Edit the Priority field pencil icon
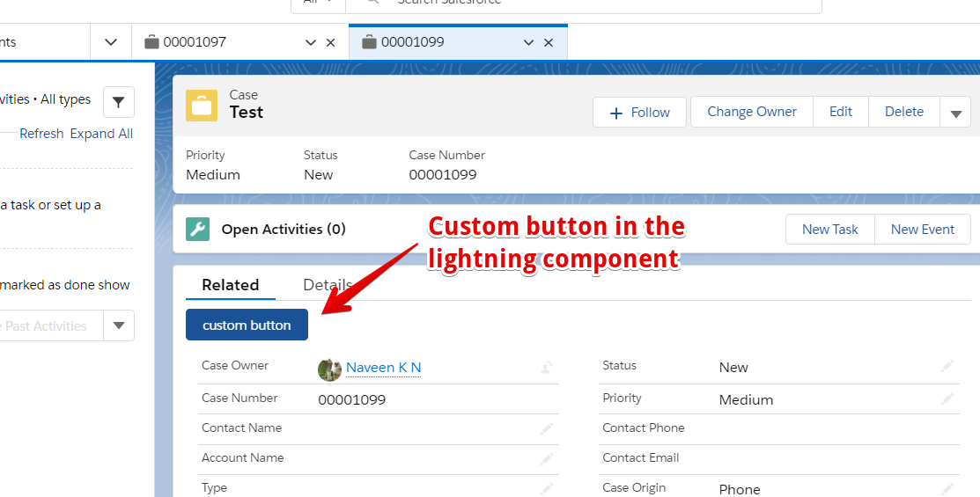This screenshot has width=980, height=497. [x=947, y=398]
